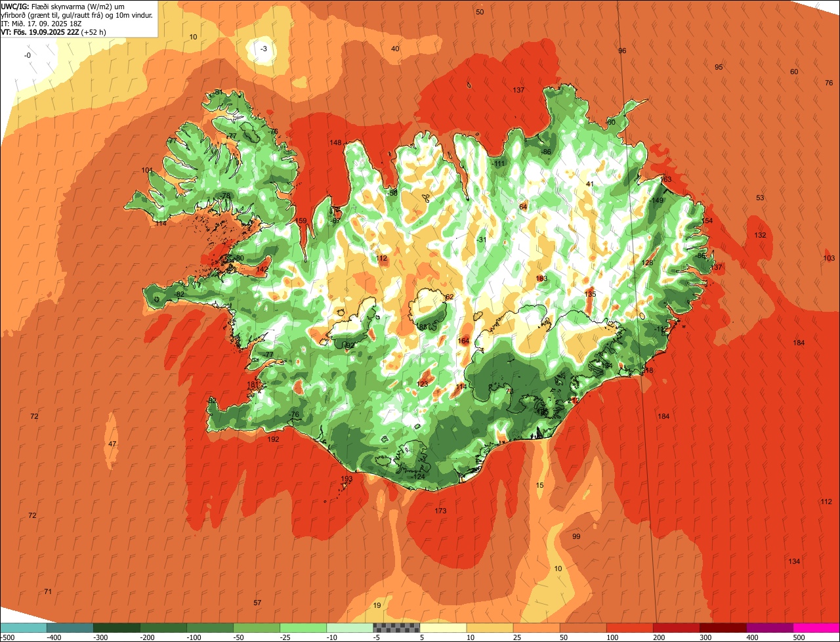Pick the legend swatch labeled -100

210,628
